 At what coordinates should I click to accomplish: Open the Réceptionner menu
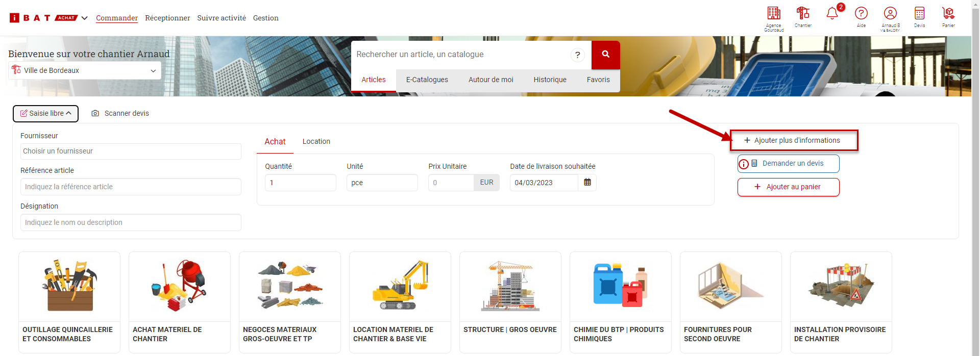pos(167,18)
